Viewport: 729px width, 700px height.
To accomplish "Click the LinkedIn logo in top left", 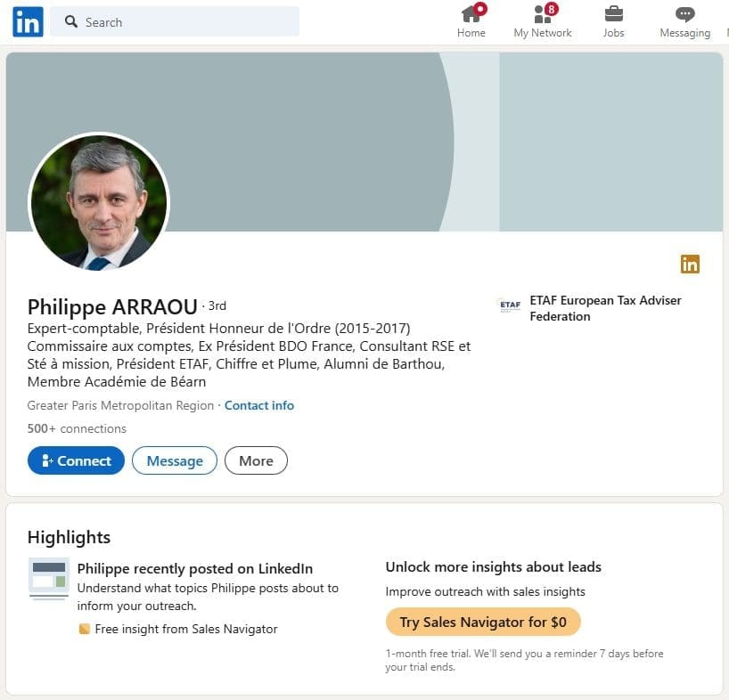I will pyautogui.click(x=26, y=21).
